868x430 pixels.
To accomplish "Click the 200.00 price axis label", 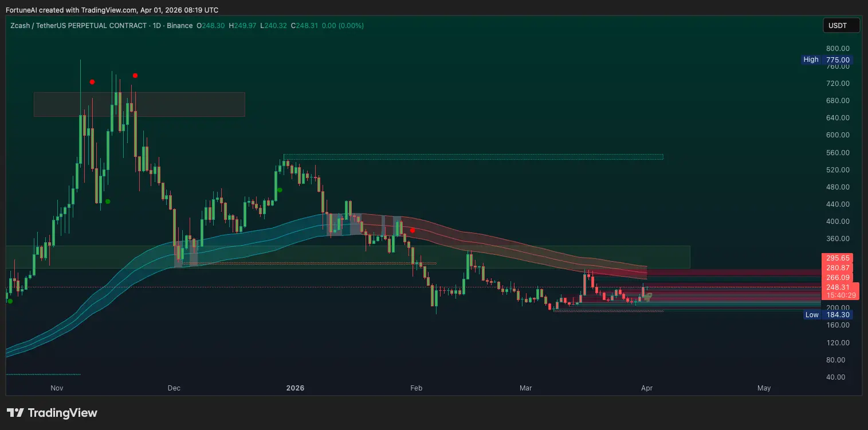I will (x=838, y=307).
